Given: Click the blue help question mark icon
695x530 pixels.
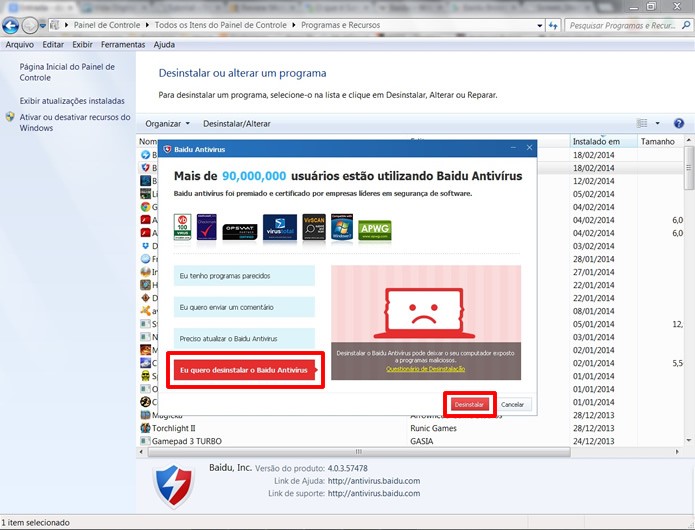Looking at the screenshot, I should click(x=679, y=123).
